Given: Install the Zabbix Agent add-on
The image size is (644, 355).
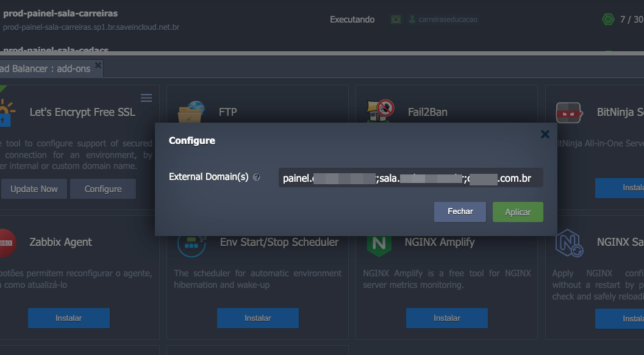Looking at the screenshot, I should [68, 318].
